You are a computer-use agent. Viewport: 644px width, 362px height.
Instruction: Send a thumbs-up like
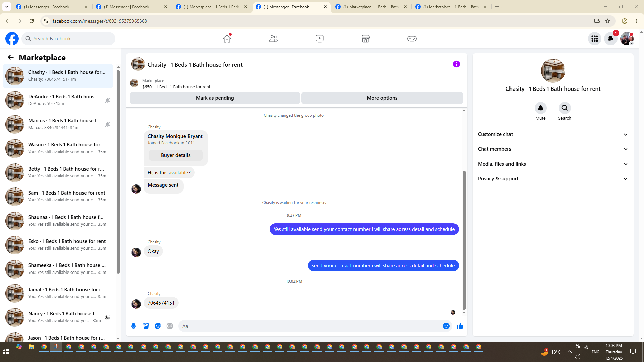click(460, 326)
